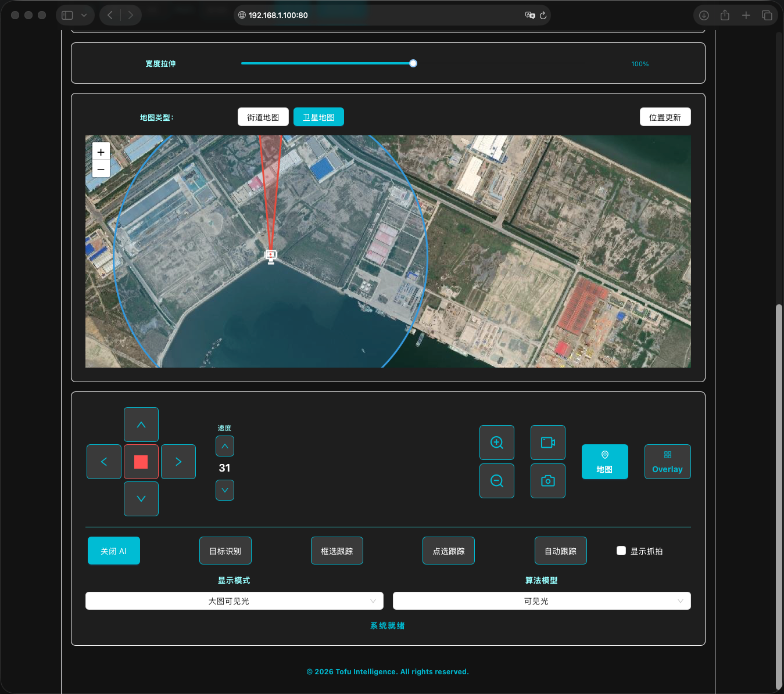Take a snapshot with the camera icon
The width and height of the screenshot is (784, 694).
(x=547, y=481)
